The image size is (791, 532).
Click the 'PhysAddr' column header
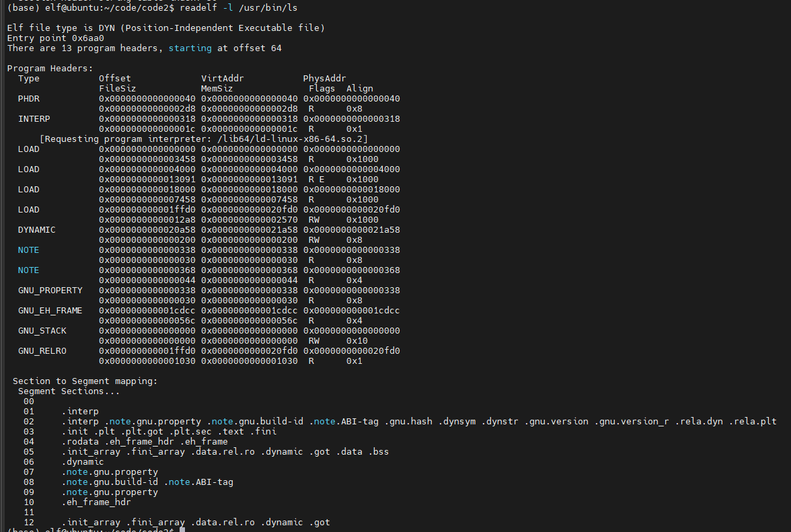324,79
